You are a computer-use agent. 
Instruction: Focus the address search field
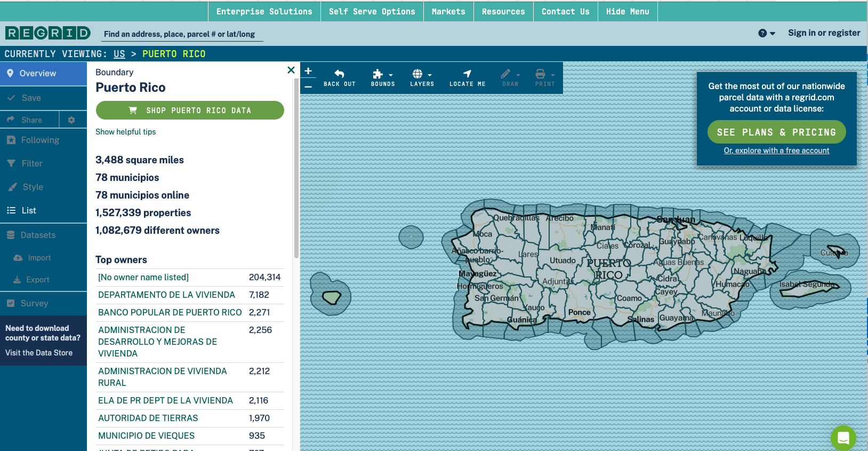(182, 34)
